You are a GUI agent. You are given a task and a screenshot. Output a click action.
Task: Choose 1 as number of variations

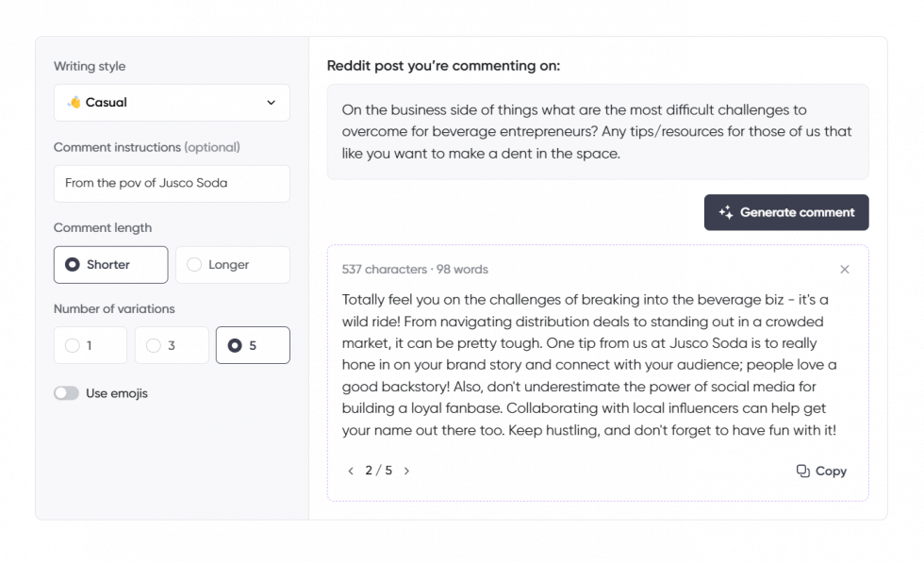[x=90, y=345]
